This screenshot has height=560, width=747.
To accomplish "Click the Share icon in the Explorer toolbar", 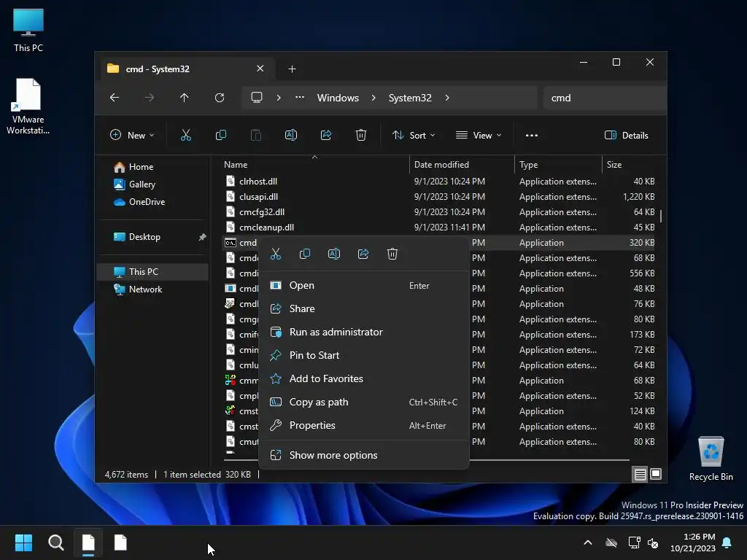I will coord(326,135).
